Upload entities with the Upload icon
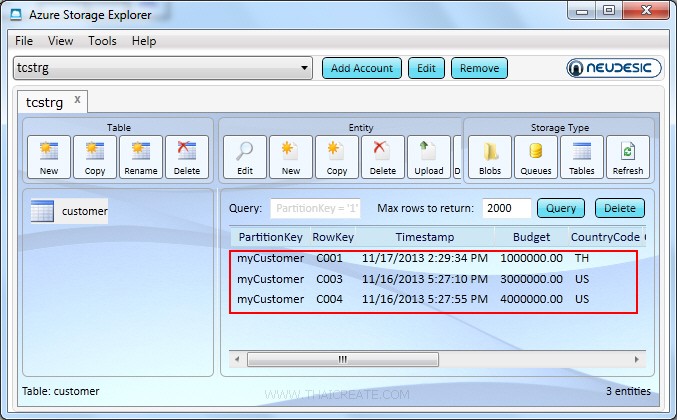 [428, 157]
